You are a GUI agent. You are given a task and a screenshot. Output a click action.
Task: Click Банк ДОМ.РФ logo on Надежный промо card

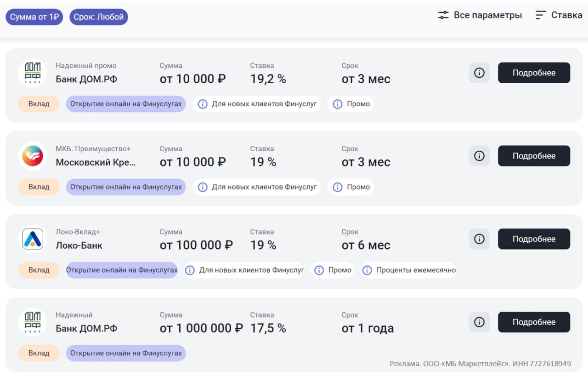pyautogui.click(x=33, y=73)
